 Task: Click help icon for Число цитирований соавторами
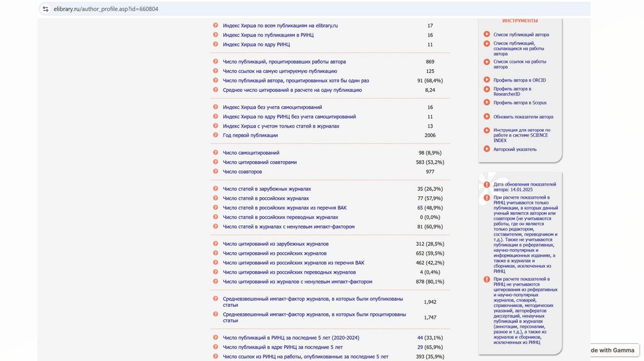215,162
